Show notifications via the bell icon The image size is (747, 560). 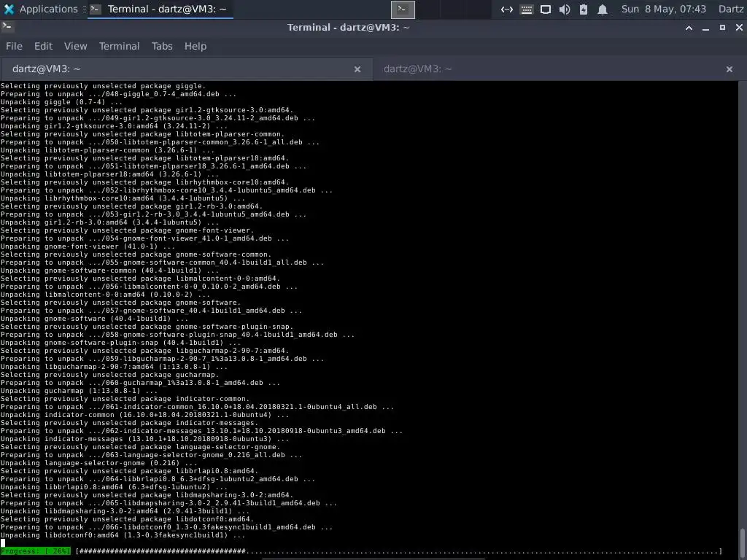(603, 9)
